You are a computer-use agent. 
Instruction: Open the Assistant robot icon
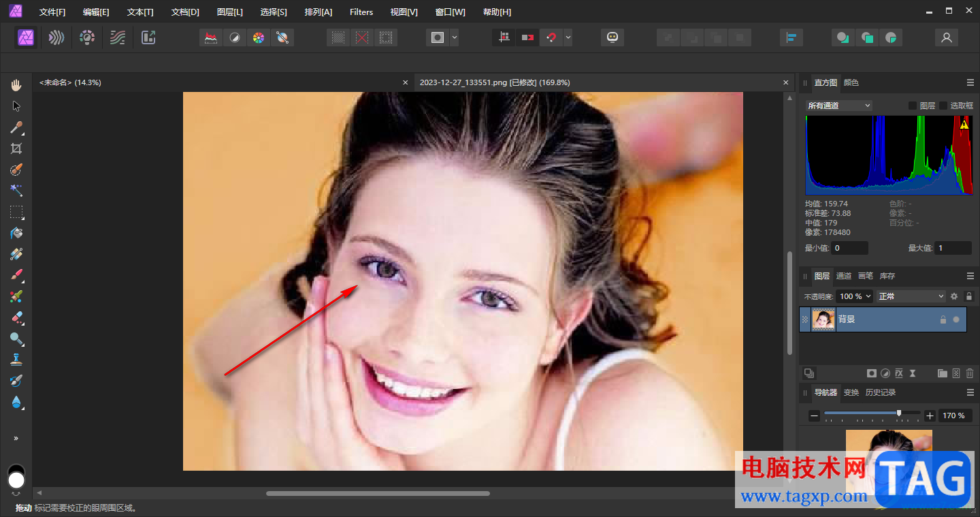click(x=612, y=38)
